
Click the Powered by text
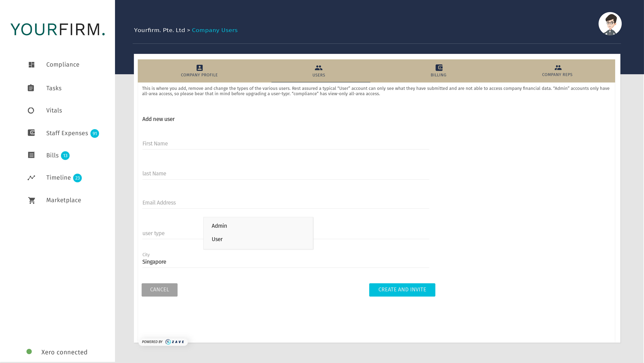(152, 342)
